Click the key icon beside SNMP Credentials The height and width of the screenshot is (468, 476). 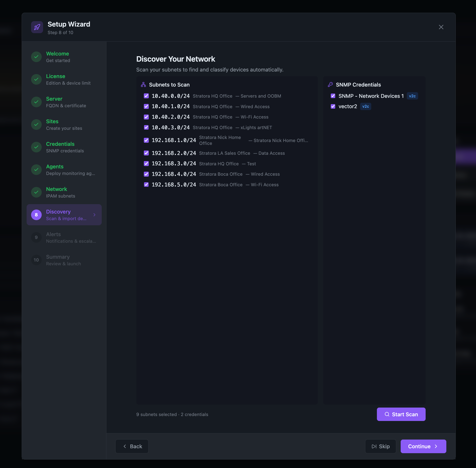click(330, 84)
